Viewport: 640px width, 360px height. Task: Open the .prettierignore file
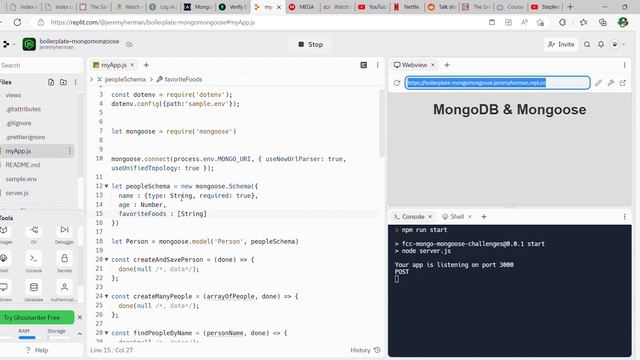[25, 137]
